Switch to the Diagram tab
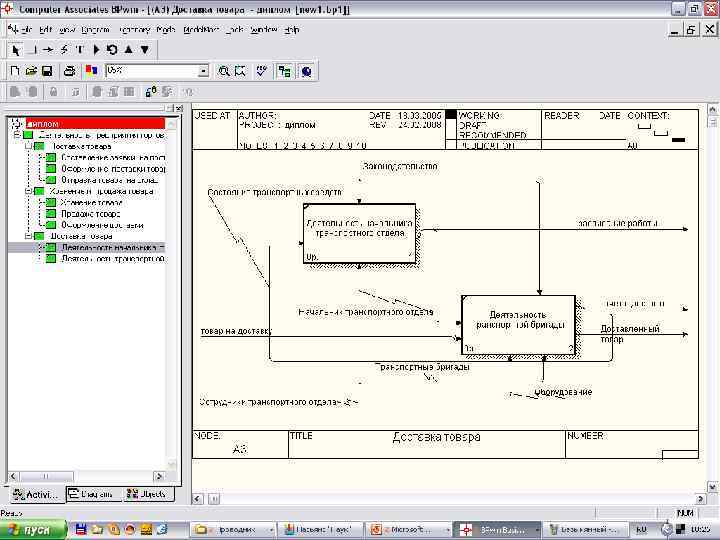This screenshot has height=540, width=720. click(90, 494)
